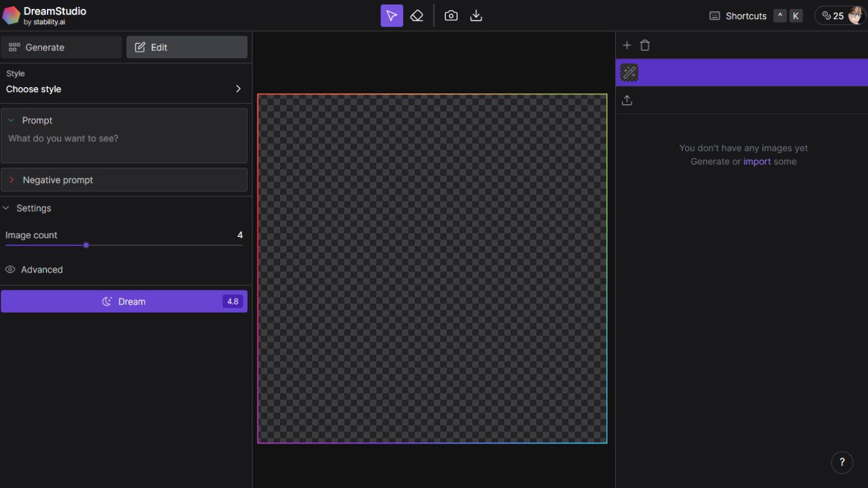This screenshot has width=868, height=488.
Task: Click the K shortcut key badge
Action: pos(796,16)
